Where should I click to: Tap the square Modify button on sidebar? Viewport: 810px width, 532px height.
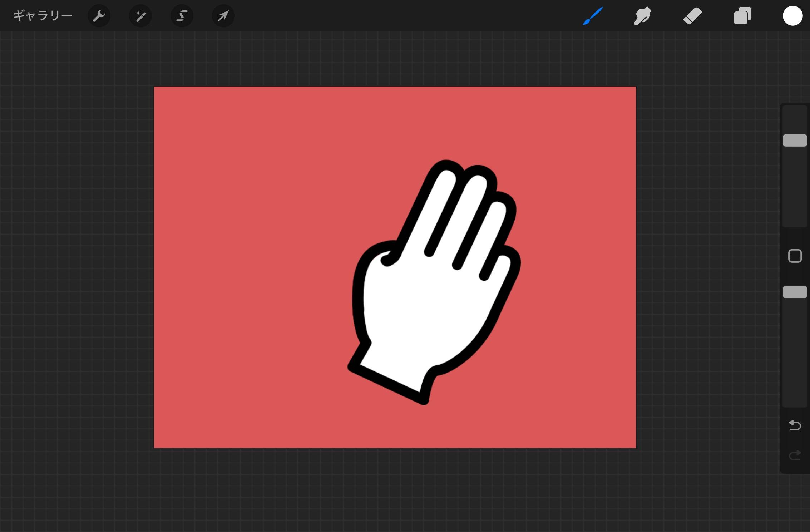[795, 256]
